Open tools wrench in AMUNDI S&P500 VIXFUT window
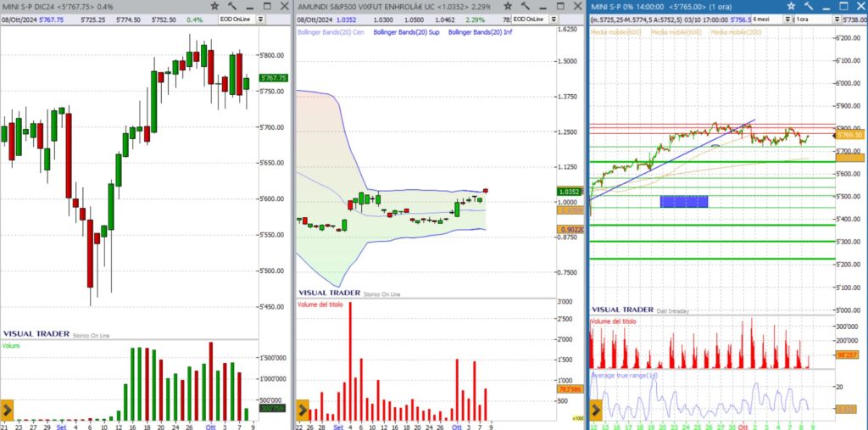868x430 pixels. point(526,6)
